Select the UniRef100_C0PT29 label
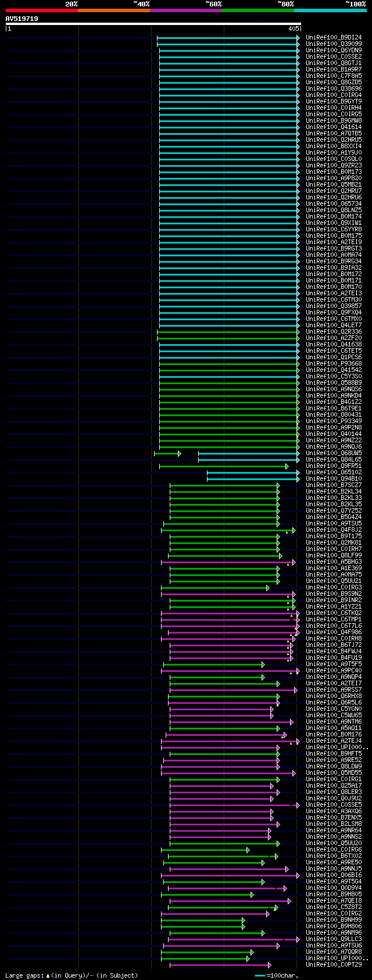Image resolution: width=372 pixels, height=980 pixels. [334, 964]
